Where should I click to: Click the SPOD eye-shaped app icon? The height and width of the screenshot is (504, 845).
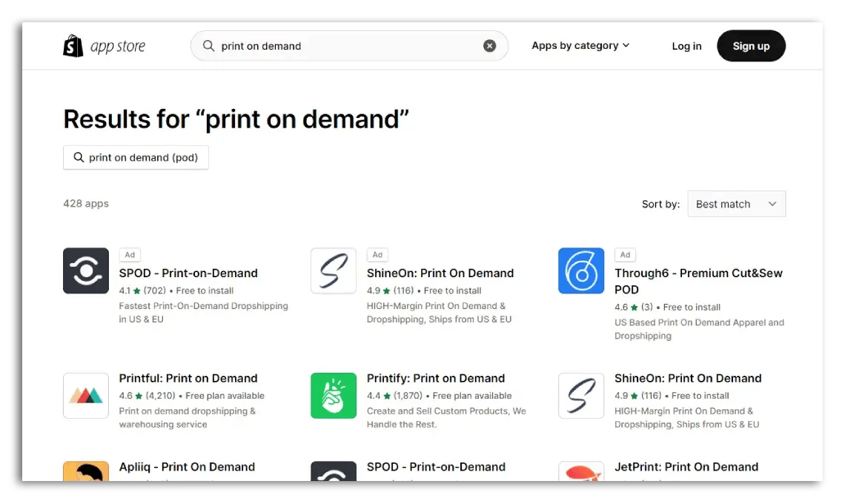(x=85, y=271)
